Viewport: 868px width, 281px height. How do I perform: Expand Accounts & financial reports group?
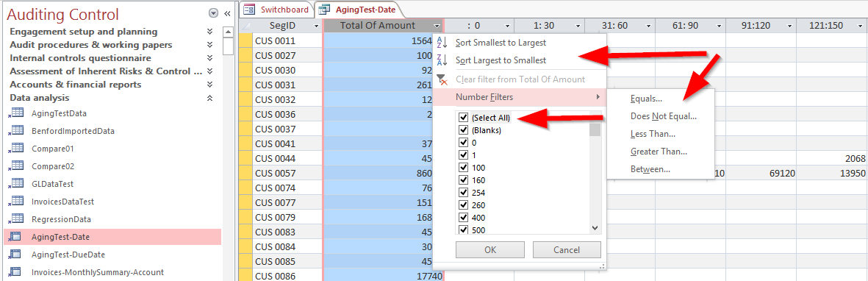(209, 85)
